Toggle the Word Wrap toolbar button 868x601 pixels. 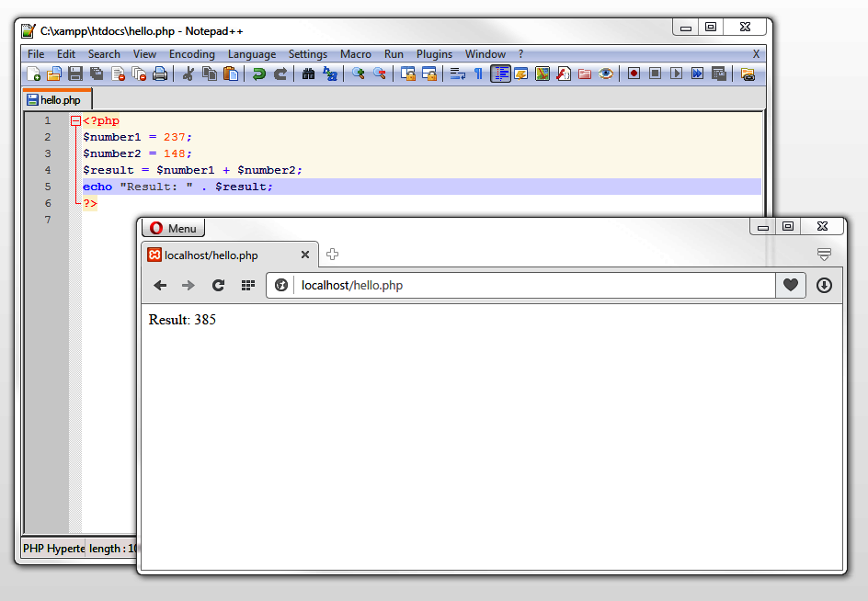point(457,74)
